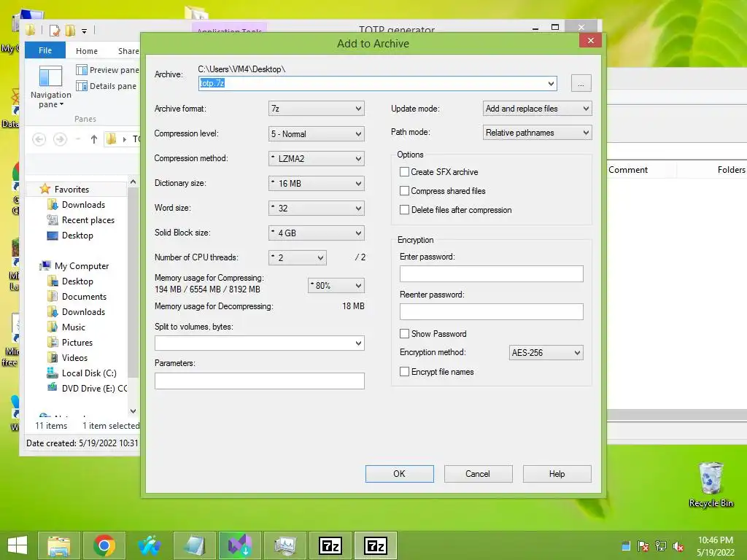The width and height of the screenshot is (747, 560).
Task: Click the Favorites star icon in Explorer
Action: pos(44,189)
